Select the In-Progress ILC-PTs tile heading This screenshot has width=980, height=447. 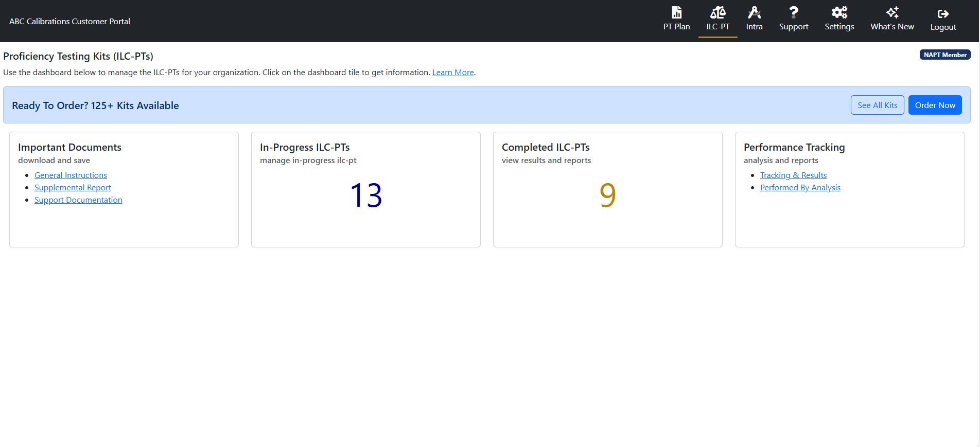(x=305, y=147)
